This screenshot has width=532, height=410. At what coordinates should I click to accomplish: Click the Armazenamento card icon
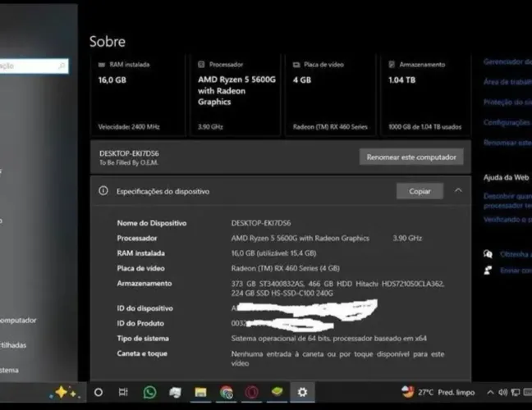pyautogui.click(x=392, y=65)
